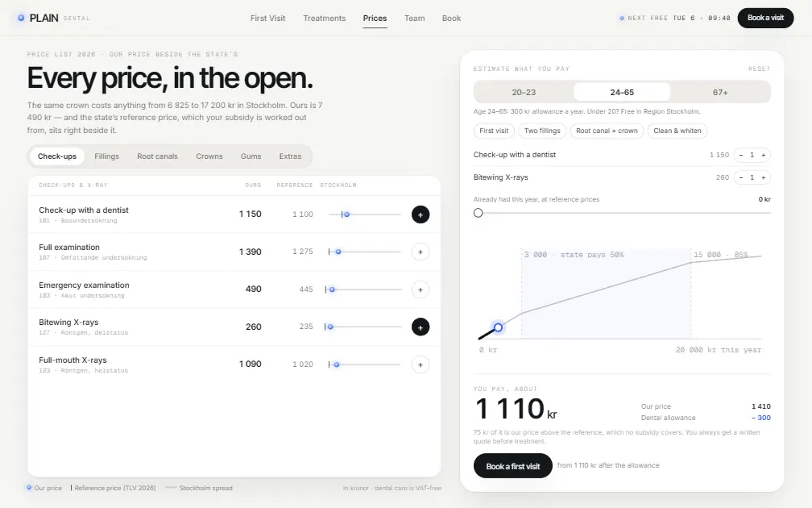
Task: Click the Stockholm spread legend entry
Action: point(199,489)
